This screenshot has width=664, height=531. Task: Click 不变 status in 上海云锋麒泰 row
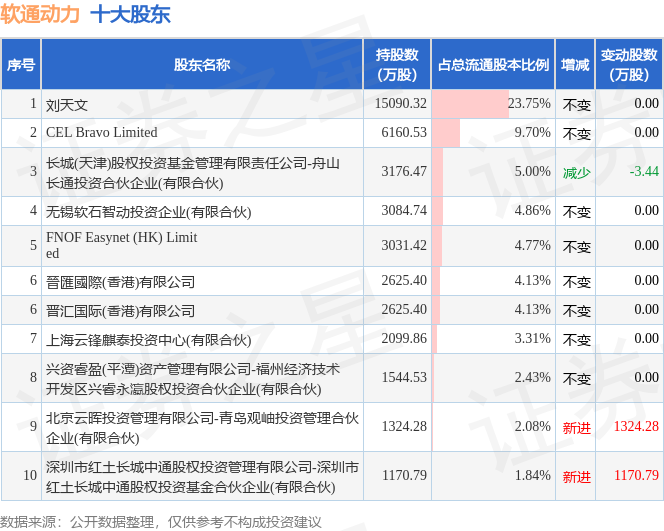point(576,340)
